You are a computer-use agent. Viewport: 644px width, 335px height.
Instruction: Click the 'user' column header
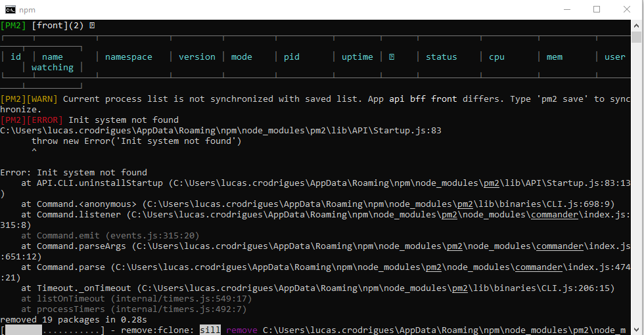point(615,57)
